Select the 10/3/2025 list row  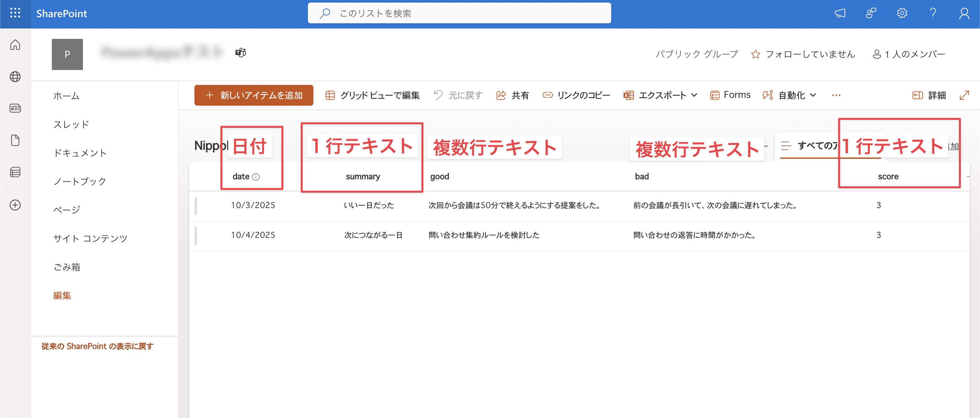tap(253, 205)
